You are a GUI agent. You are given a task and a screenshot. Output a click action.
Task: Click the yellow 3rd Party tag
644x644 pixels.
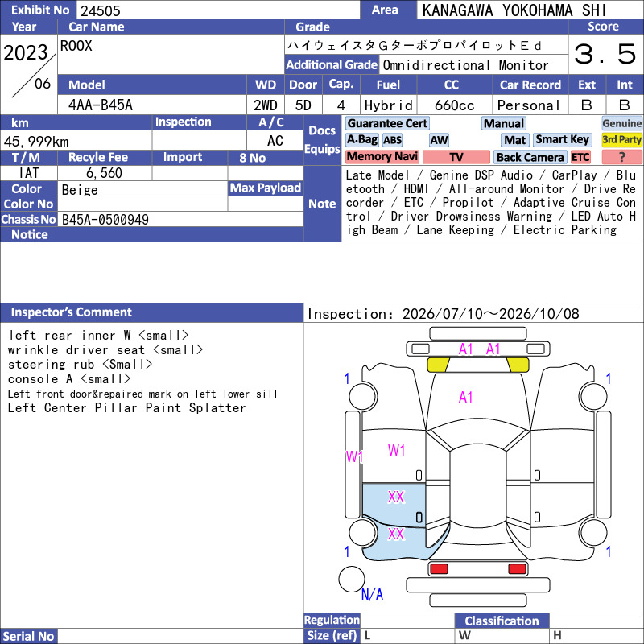click(621, 140)
